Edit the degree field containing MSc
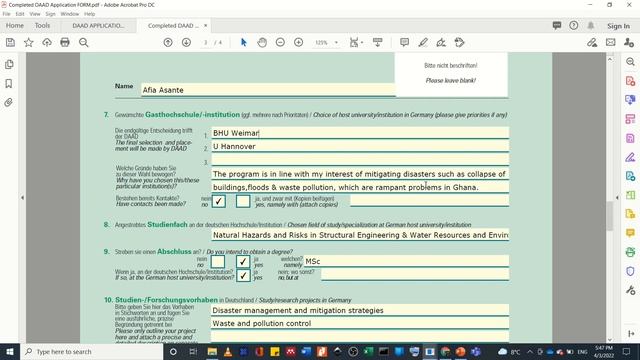 coord(406,261)
